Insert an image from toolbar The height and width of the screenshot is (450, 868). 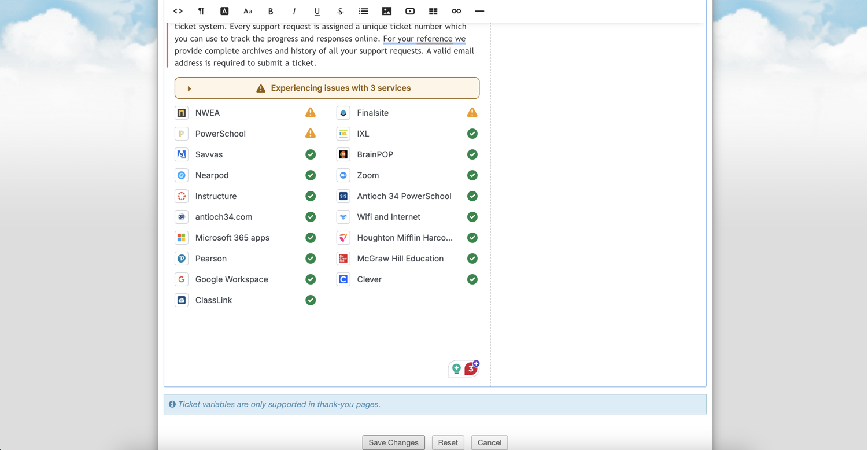pyautogui.click(x=387, y=11)
